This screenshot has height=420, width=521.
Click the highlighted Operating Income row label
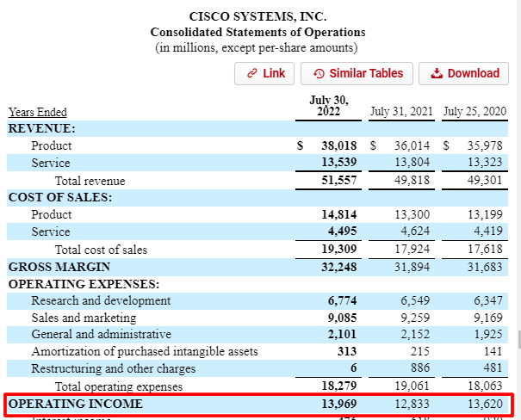click(x=76, y=404)
